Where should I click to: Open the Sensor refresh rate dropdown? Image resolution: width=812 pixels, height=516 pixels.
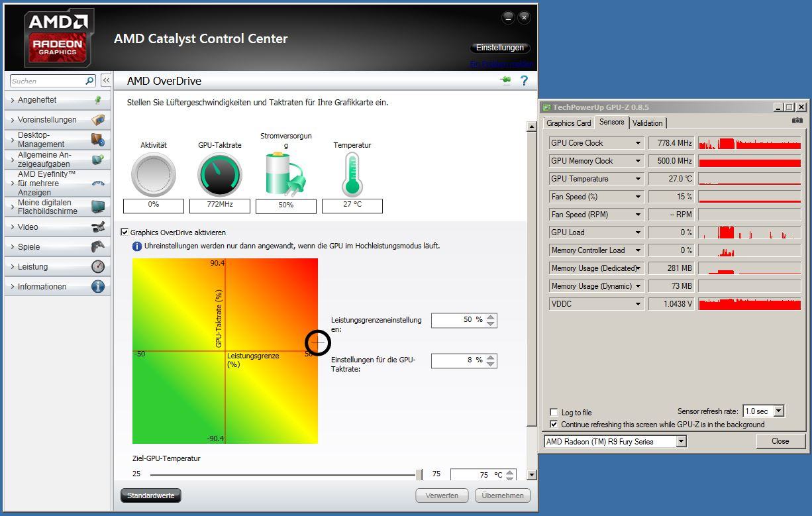tap(779, 411)
